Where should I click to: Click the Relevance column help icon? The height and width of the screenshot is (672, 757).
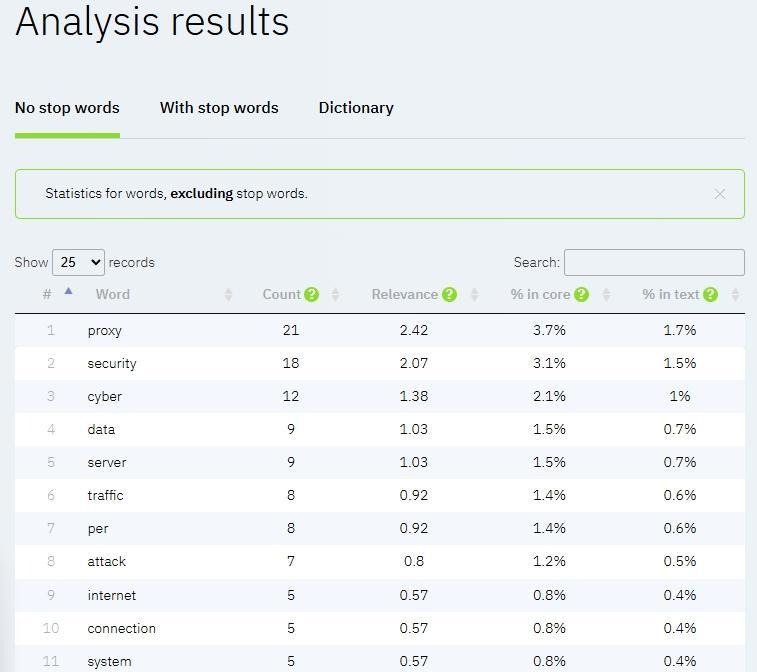449,294
